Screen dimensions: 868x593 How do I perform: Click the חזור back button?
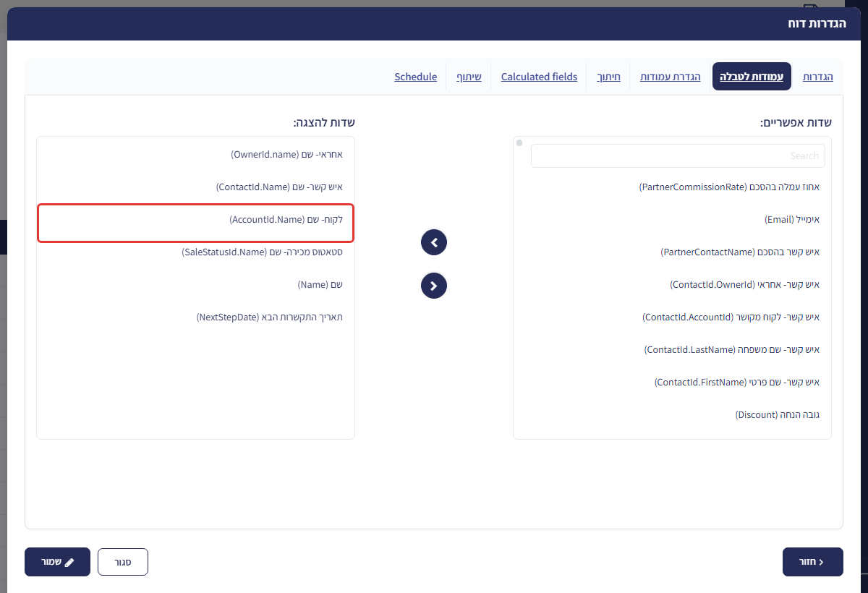(813, 562)
